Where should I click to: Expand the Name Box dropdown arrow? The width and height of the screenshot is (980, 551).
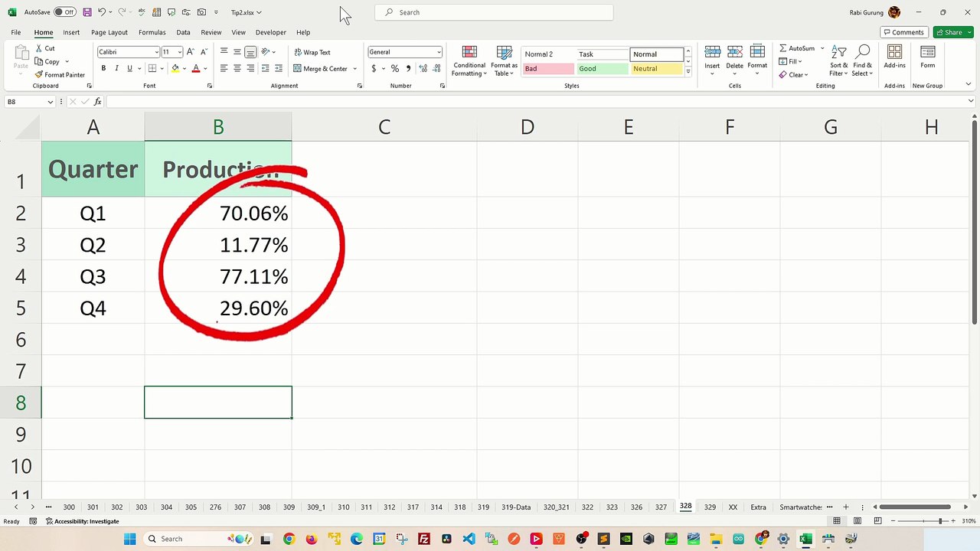pyautogui.click(x=51, y=102)
